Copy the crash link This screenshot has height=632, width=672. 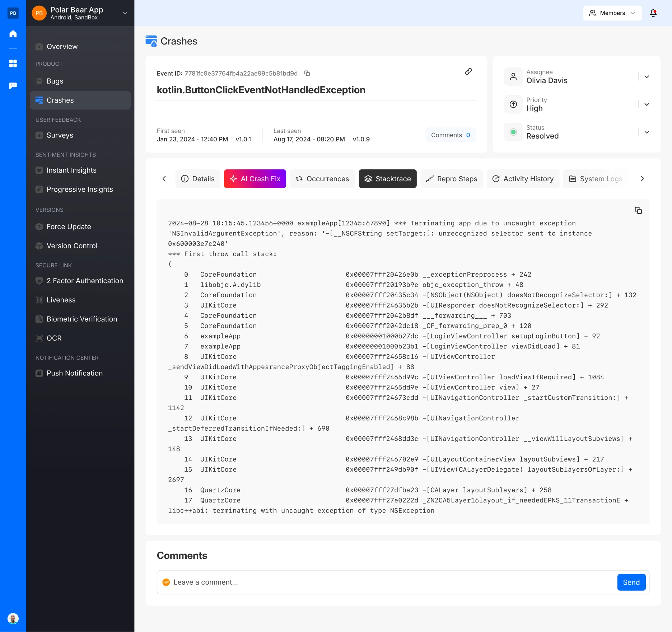point(468,71)
